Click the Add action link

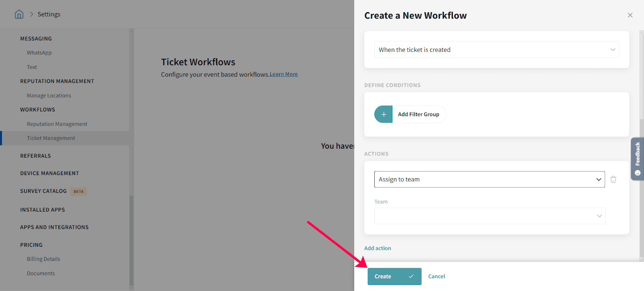378,248
